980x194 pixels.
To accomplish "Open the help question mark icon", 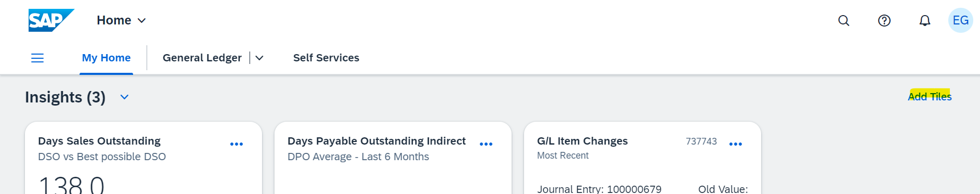I will tap(884, 20).
